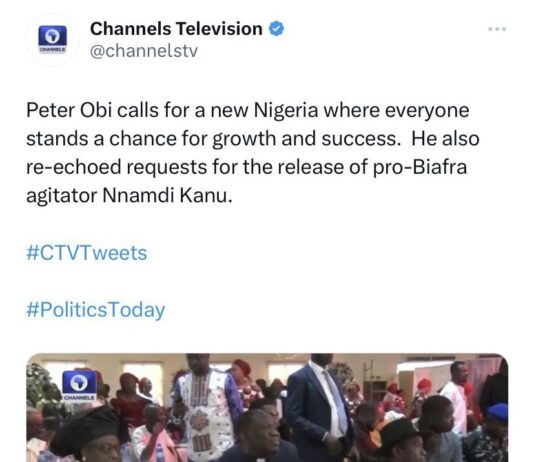The image size is (534, 462).
Task: Click the tweet text about Peter Obi
Action: [253, 153]
